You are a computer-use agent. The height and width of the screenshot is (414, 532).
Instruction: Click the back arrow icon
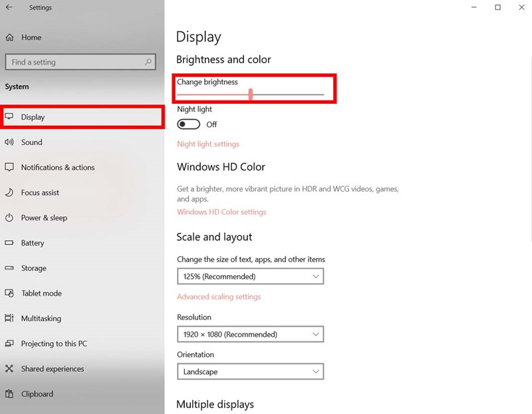tap(9, 8)
